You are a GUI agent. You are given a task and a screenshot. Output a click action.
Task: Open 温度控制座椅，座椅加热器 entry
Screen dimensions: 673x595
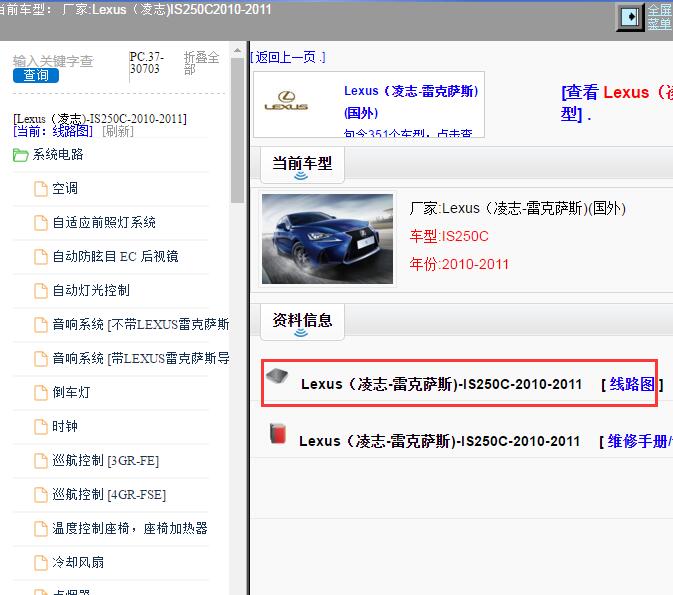tap(130, 528)
